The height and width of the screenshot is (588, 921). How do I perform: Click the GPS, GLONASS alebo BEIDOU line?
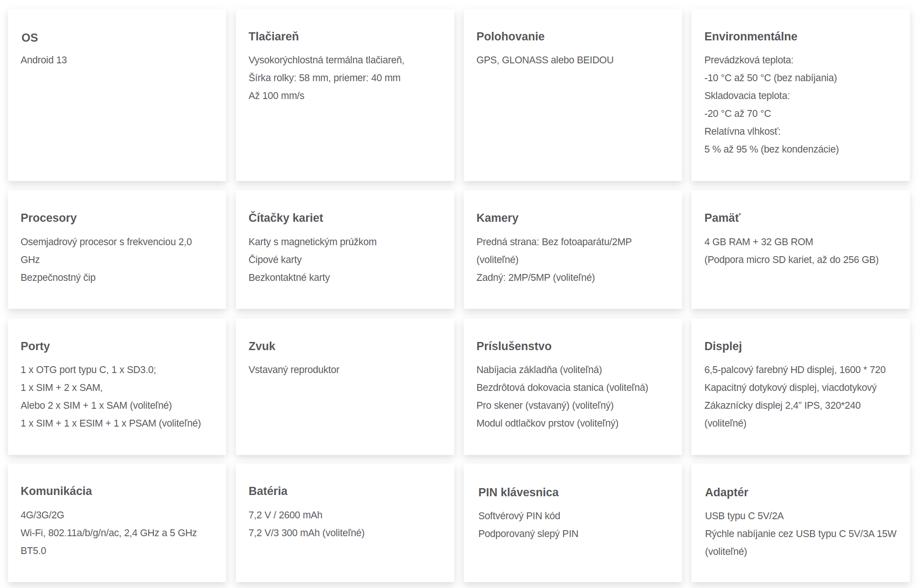click(x=544, y=60)
